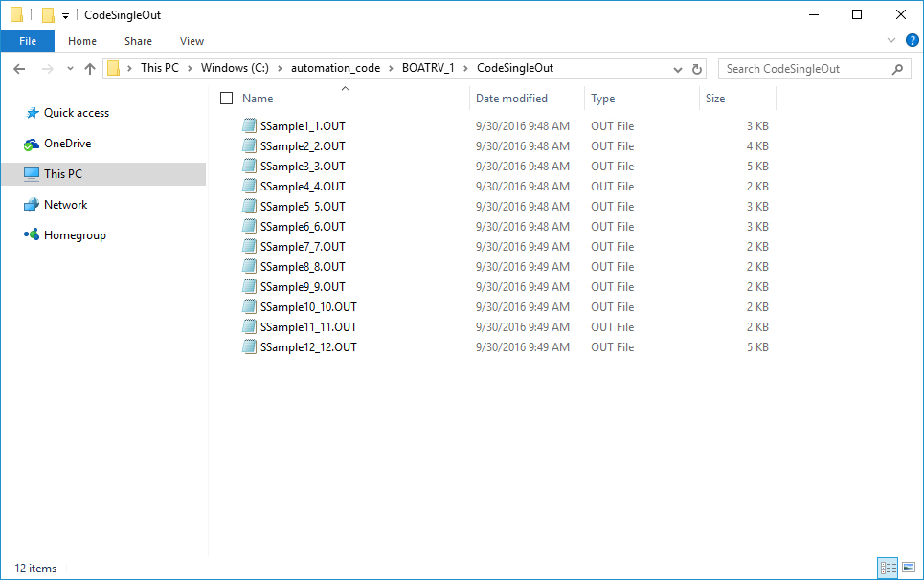Click inside the Search CodeSingleOut box

809,68
